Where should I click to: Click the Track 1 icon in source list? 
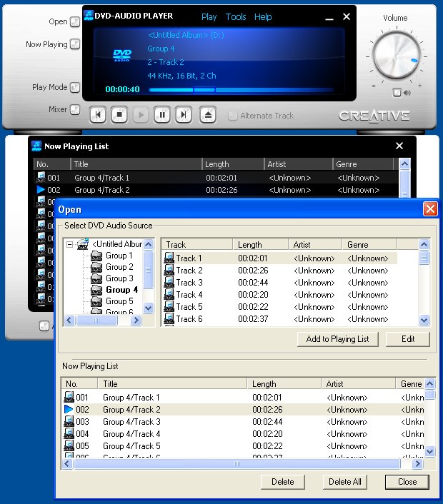click(x=169, y=258)
